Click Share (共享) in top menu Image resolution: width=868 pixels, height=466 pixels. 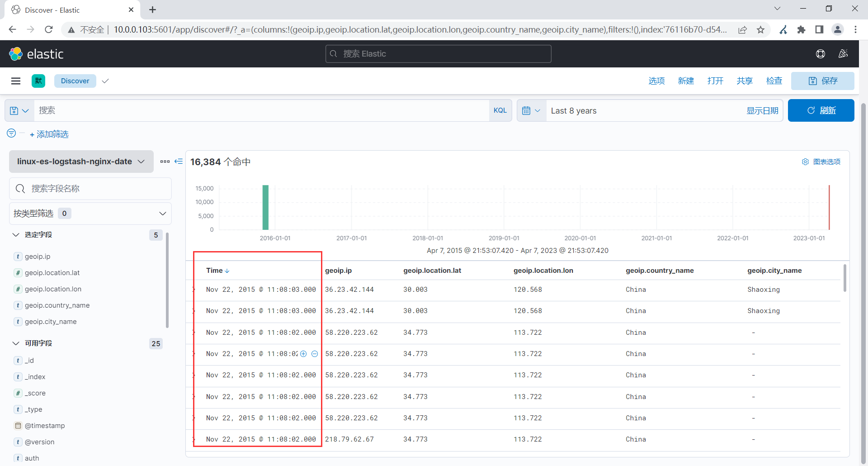[x=745, y=81]
